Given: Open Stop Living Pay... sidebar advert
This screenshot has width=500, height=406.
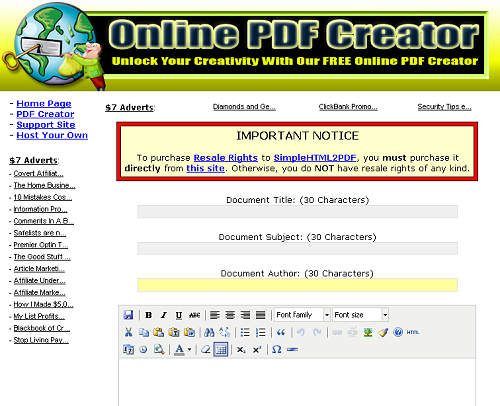Looking at the screenshot, I should pyautogui.click(x=41, y=340).
